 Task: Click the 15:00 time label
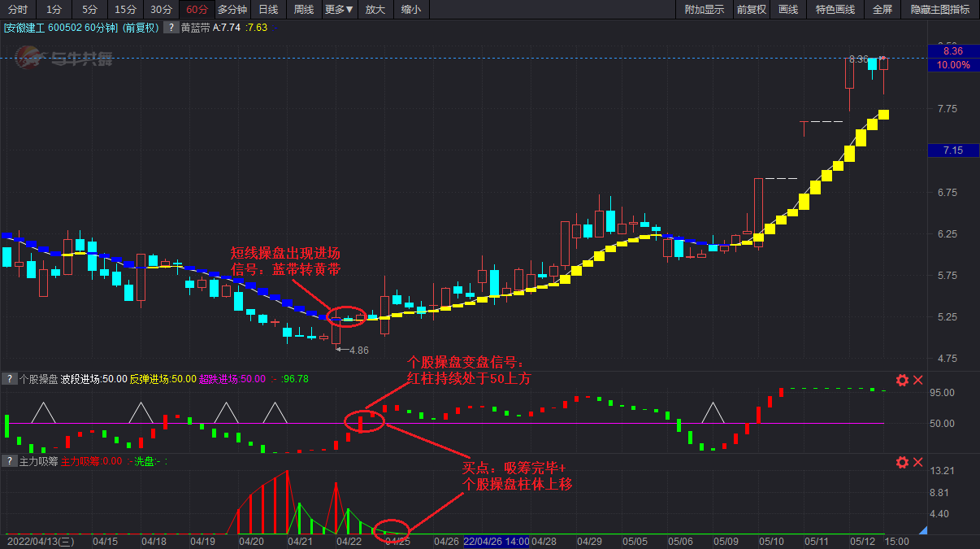click(897, 541)
